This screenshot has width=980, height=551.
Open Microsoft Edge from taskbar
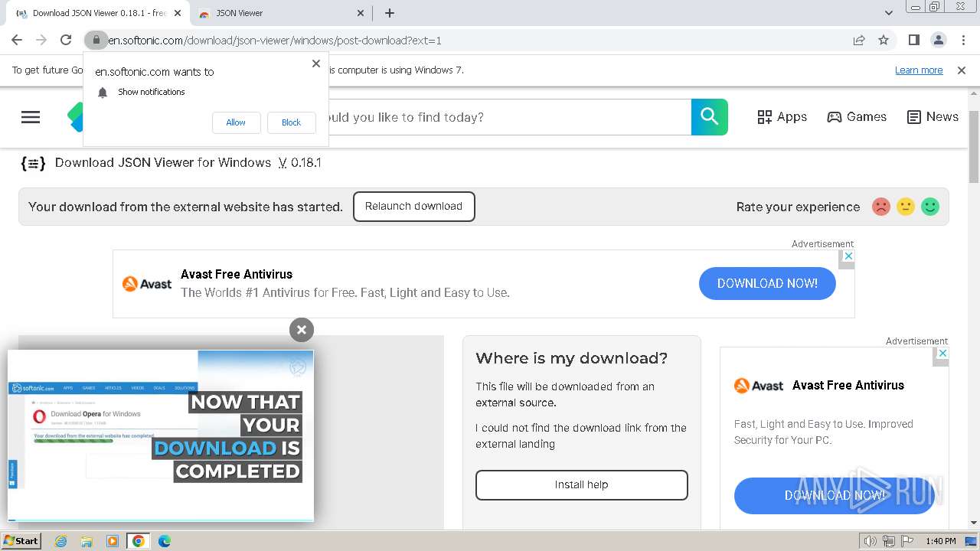click(x=165, y=541)
